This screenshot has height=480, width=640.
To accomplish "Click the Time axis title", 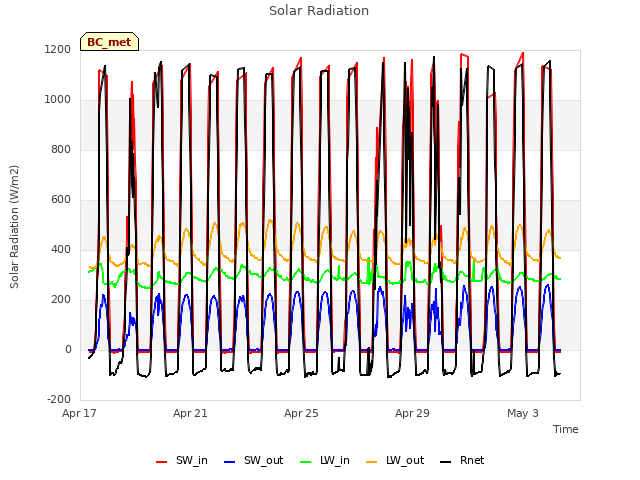I will [x=566, y=429].
